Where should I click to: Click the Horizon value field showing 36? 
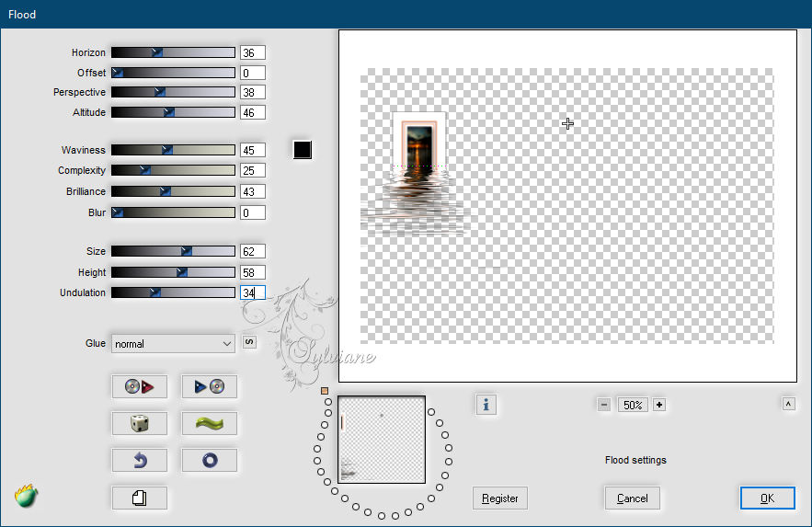pyautogui.click(x=253, y=52)
